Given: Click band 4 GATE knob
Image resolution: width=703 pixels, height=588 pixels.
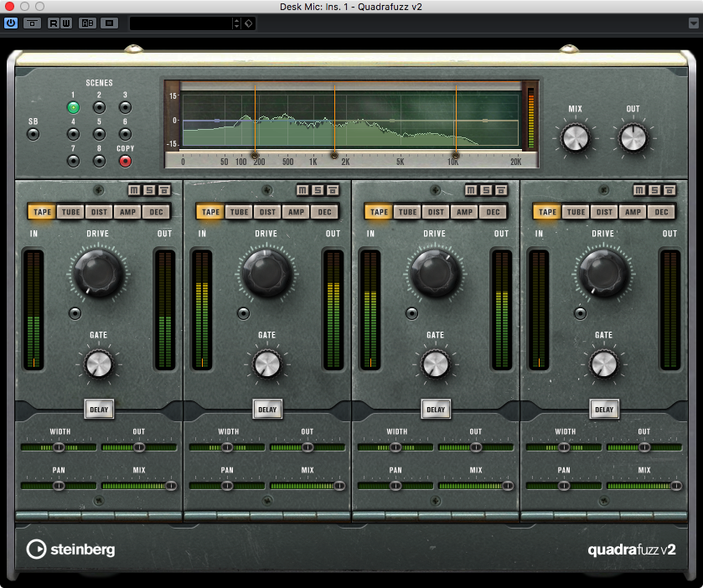Looking at the screenshot, I should point(604,364).
